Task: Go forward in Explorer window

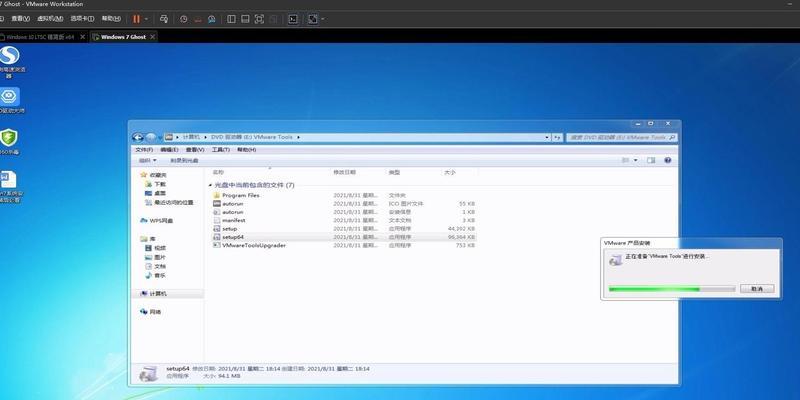Action: (x=151, y=137)
